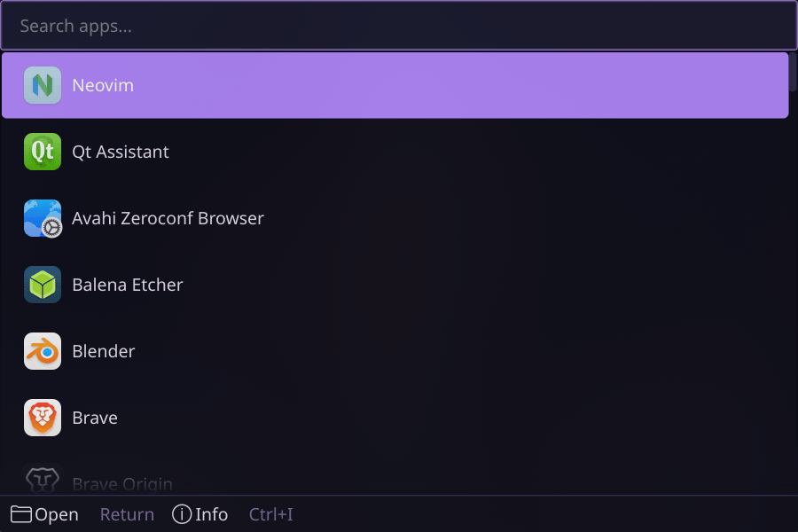Click the Neovim app icon

(x=43, y=85)
